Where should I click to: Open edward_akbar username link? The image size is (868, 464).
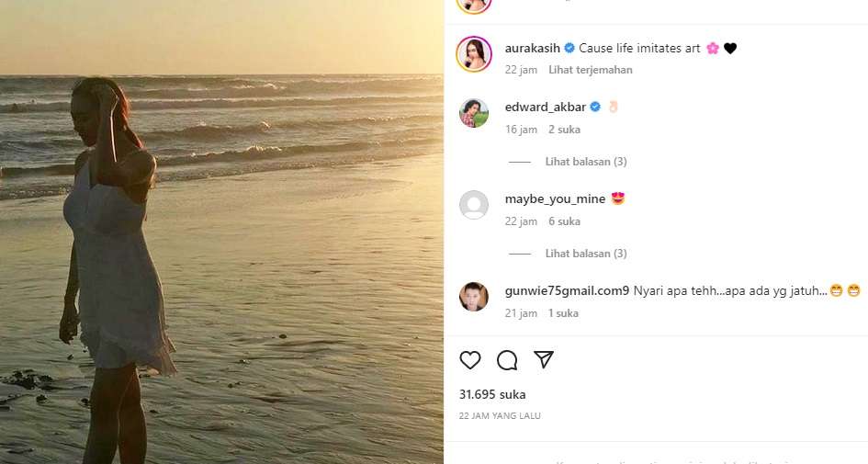pos(546,107)
